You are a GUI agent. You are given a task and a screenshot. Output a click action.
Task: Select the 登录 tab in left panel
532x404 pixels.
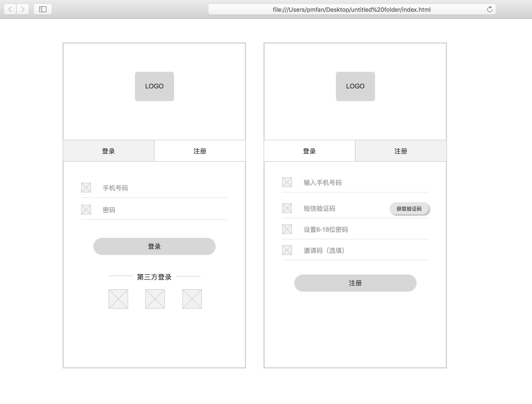pos(109,151)
